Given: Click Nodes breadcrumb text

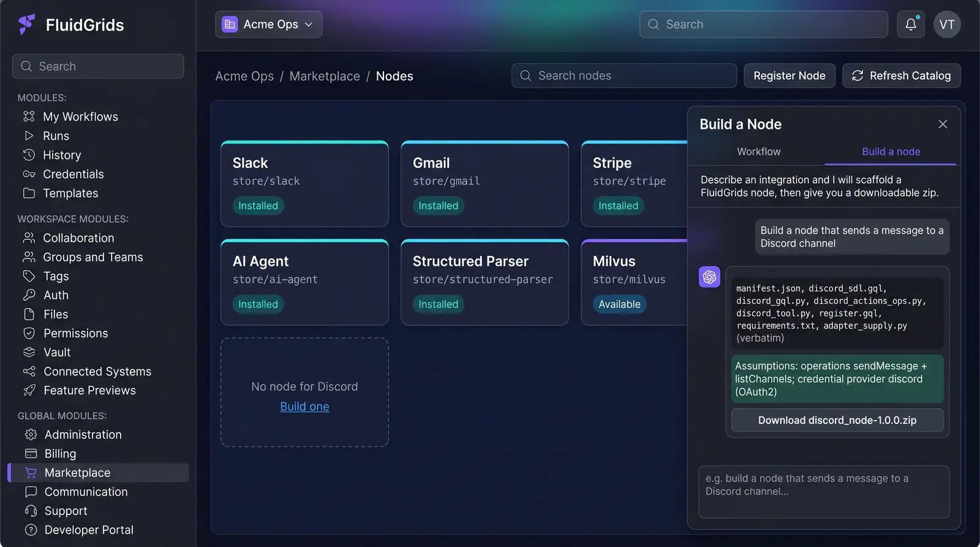Looking at the screenshot, I should 394,76.
